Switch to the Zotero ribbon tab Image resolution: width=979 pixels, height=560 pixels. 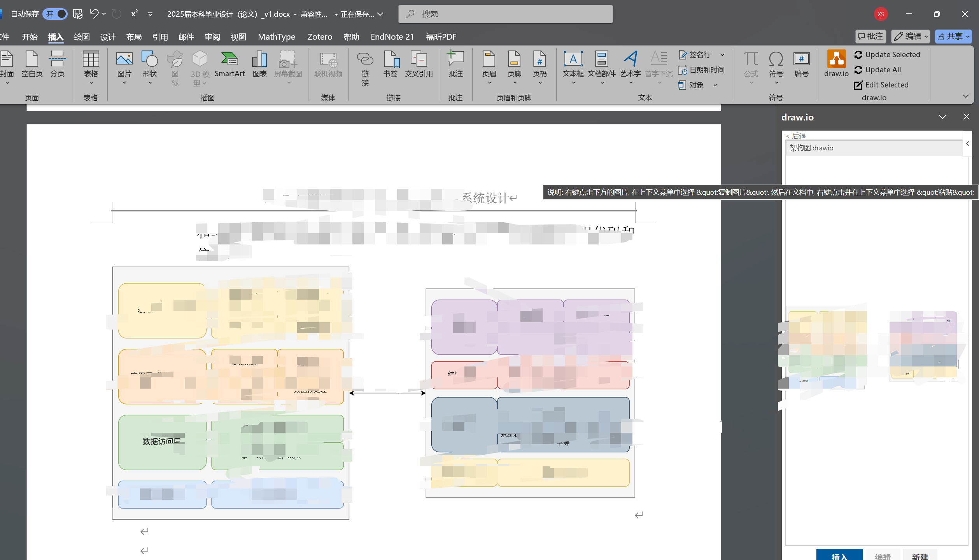pyautogui.click(x=319, y=37)
